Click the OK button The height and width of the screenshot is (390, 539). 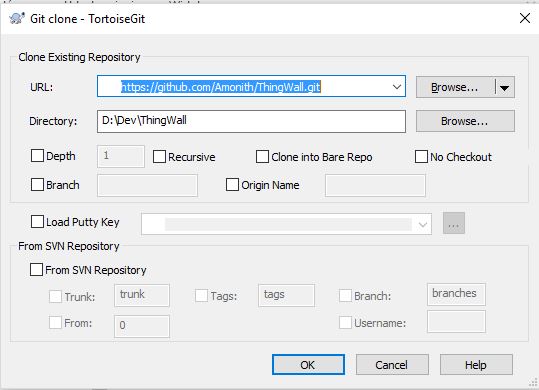coord(308,365)
